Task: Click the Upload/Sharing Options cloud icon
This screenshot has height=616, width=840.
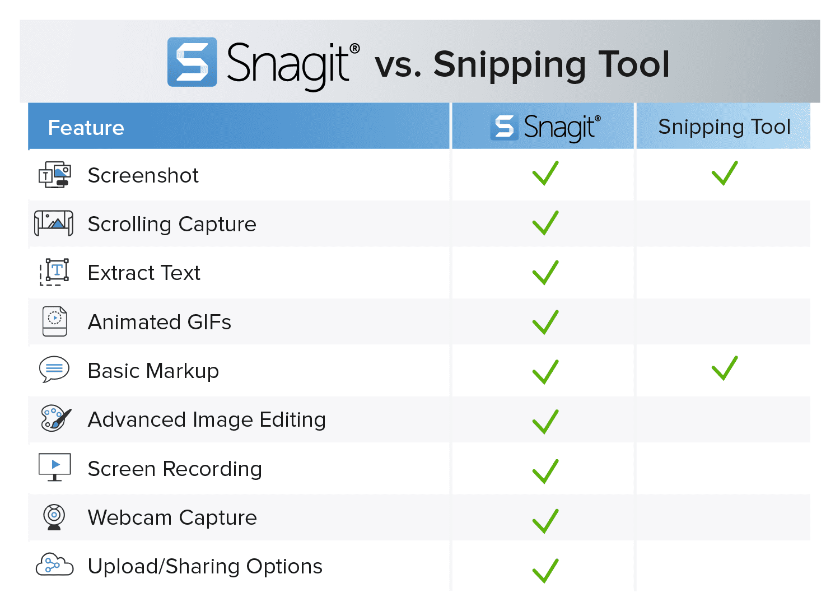Action: tap(55, 564)
